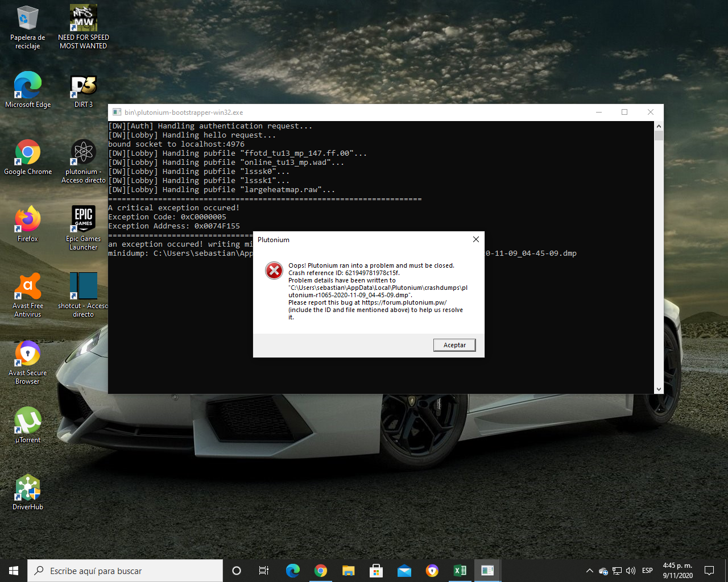Click the red error icon in dialog
Image resolution: width=728 pixels, height=582 pixels.
274,271
